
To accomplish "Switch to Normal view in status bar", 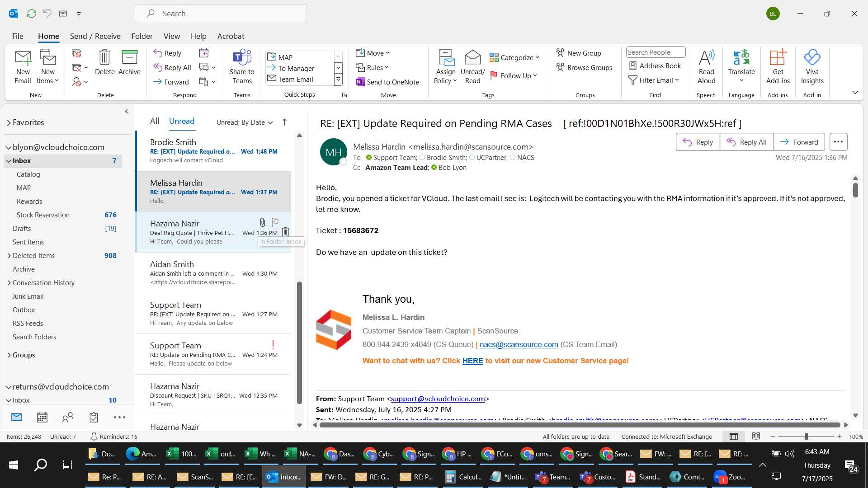I will [734, 436].
